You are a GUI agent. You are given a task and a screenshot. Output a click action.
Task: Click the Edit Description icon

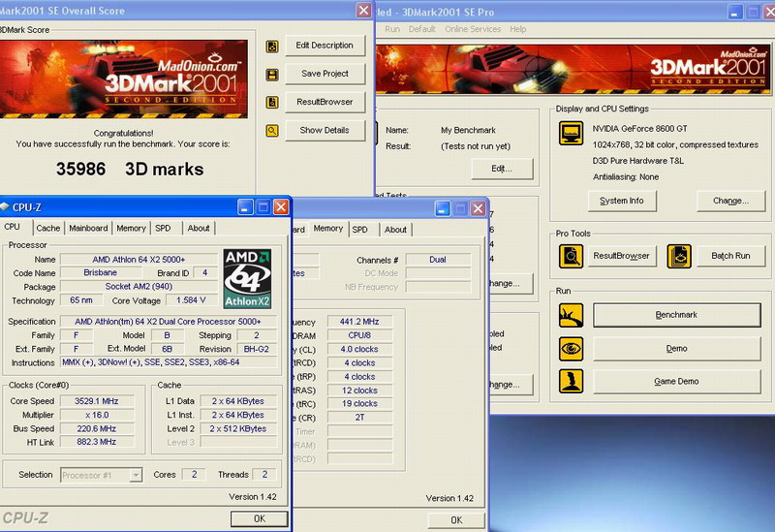[272, 47]
